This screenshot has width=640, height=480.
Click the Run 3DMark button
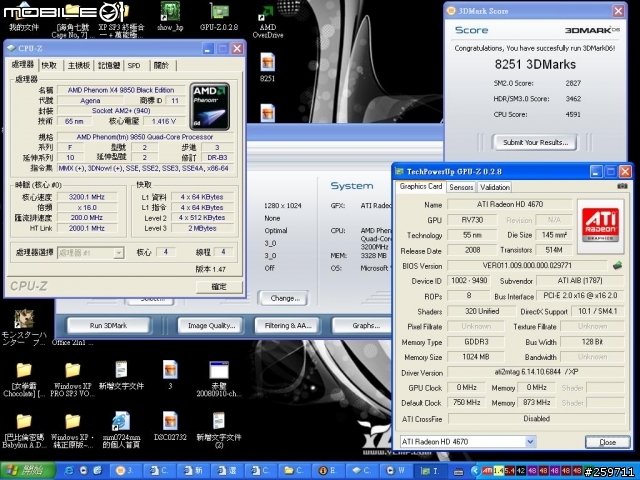(109, 326)
